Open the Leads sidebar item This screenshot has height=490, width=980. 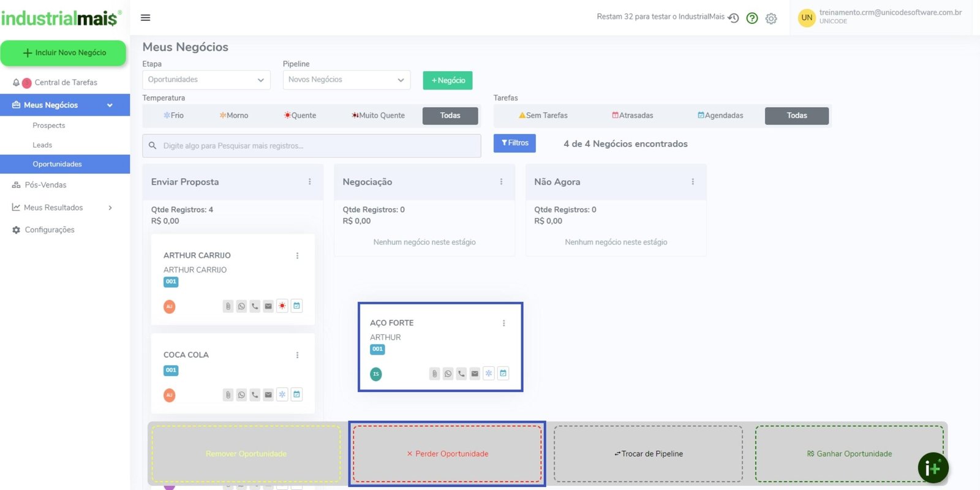click(42, 145)
